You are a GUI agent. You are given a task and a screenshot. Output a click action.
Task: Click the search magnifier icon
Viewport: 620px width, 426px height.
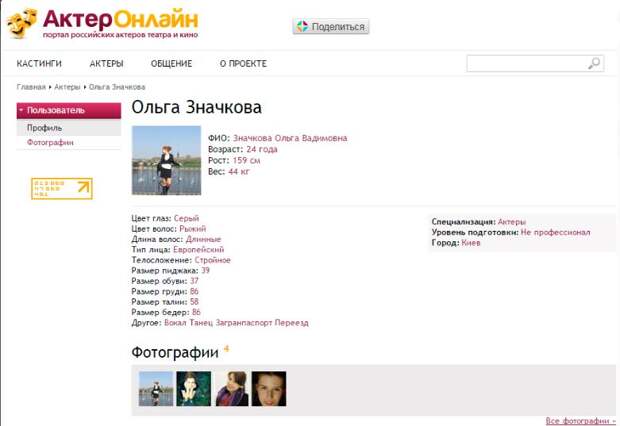(x=594, y=64)
